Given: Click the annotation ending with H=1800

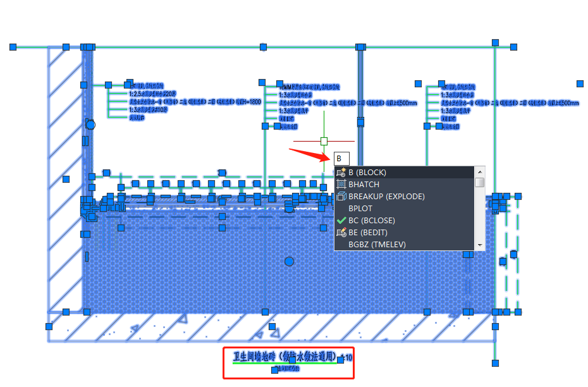Looking at the screenshot, I should [195, 102].
